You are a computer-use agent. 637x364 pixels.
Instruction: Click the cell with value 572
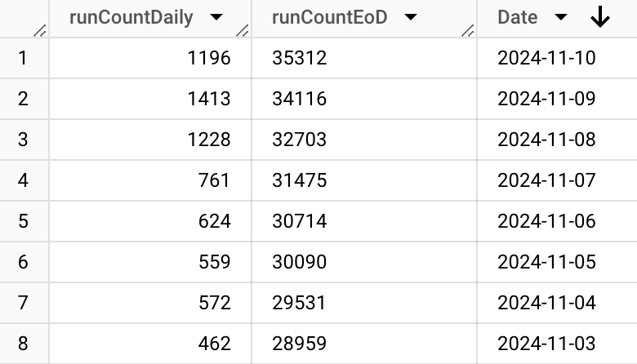click(150, 303)
